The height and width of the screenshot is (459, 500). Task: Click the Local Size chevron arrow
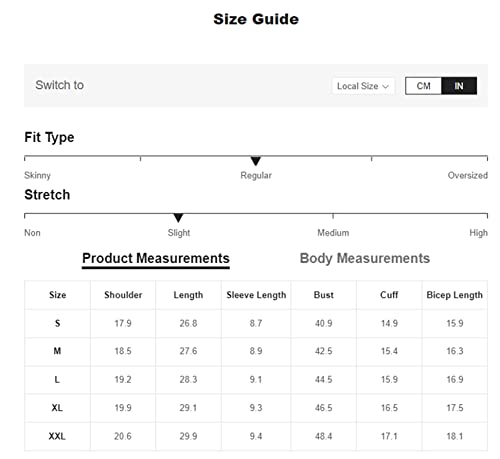click(386, 87)
